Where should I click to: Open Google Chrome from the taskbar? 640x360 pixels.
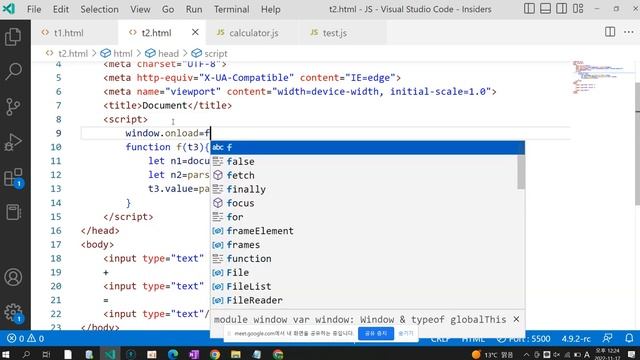point(215,354)
